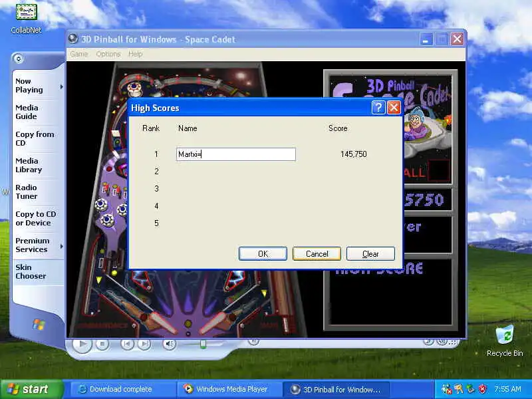Close the 3D Pinball window

coord(457,39)
